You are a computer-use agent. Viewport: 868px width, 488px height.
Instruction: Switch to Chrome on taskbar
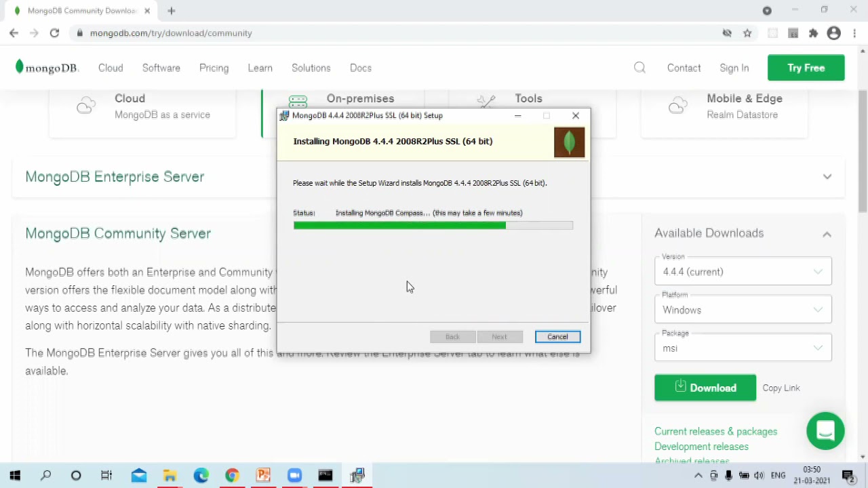coord(232,476)
